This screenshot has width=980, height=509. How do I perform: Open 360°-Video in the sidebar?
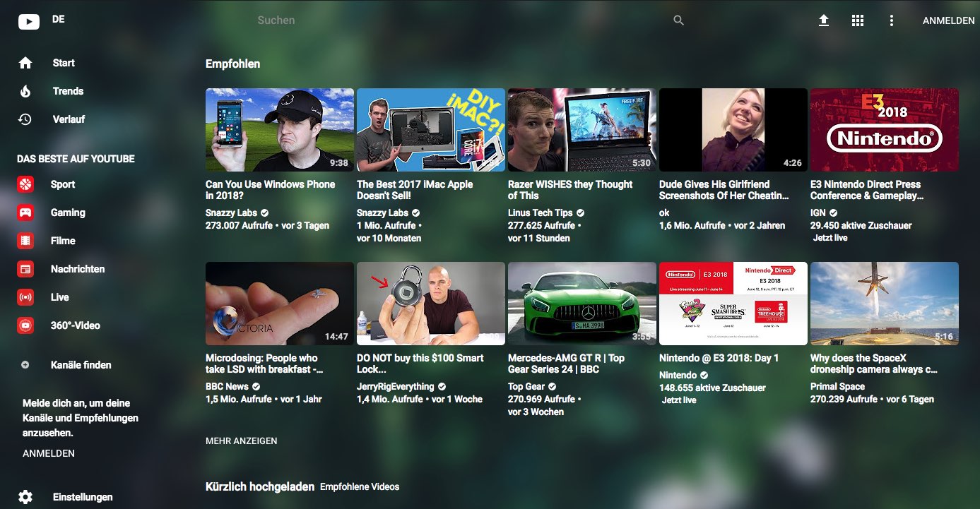coord(76,325)
